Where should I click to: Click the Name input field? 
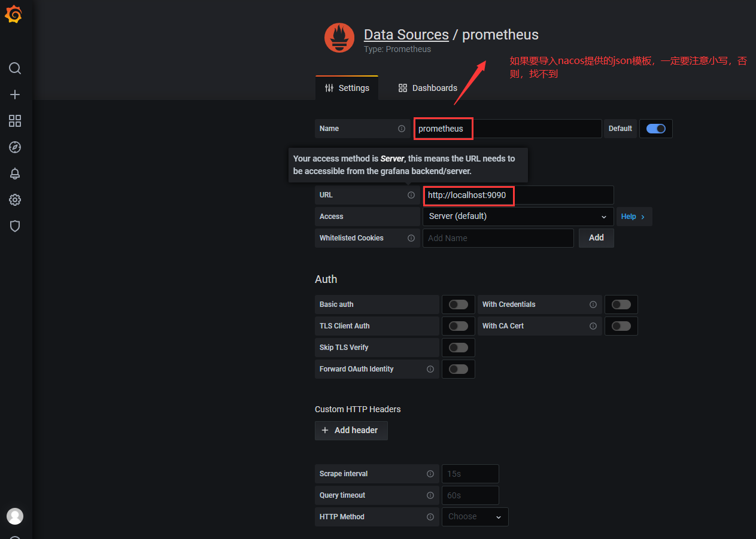tap(508, 129)
